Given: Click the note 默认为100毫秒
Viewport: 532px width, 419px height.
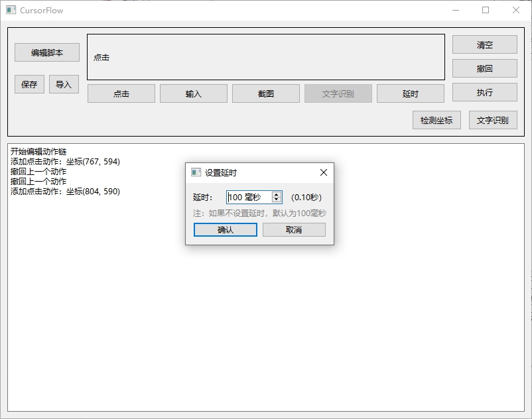Looking at the screenshot, I should 300,213.
